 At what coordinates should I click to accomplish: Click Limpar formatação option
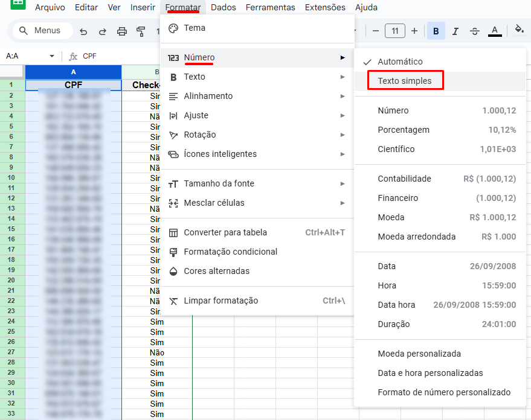[220, 301]
